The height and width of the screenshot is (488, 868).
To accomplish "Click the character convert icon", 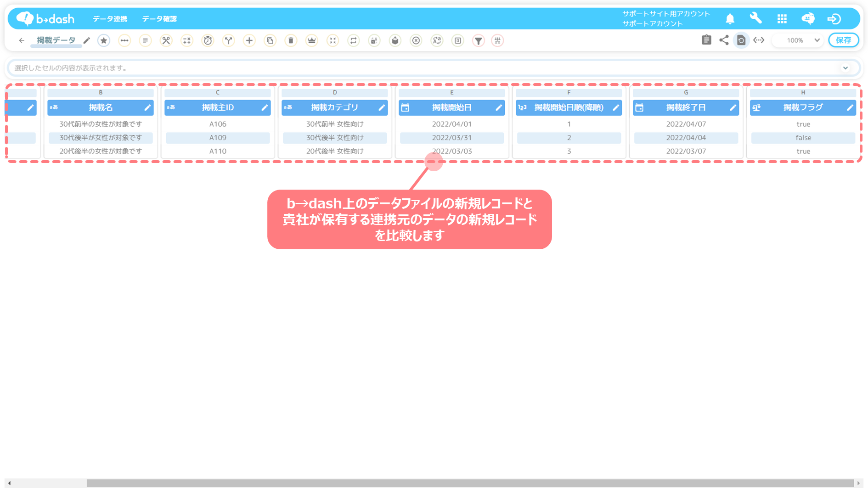I will pyautogui.click(x=437, y=40).
